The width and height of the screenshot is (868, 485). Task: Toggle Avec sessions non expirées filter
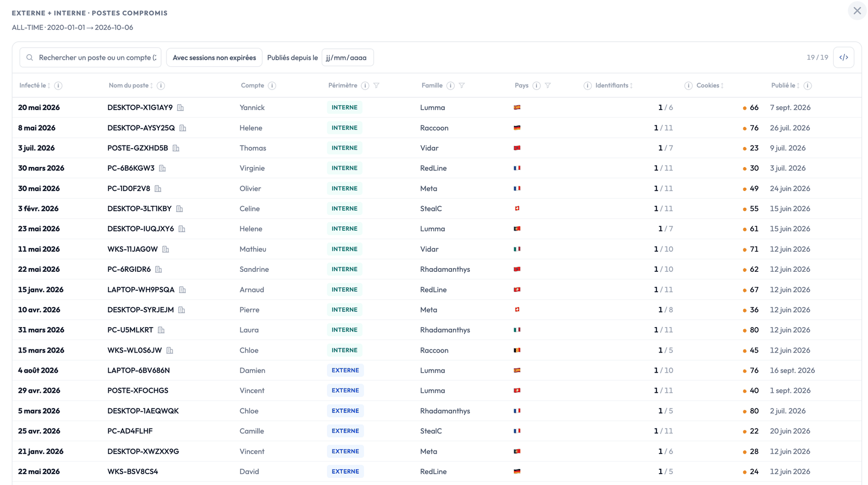pos(214,58)
